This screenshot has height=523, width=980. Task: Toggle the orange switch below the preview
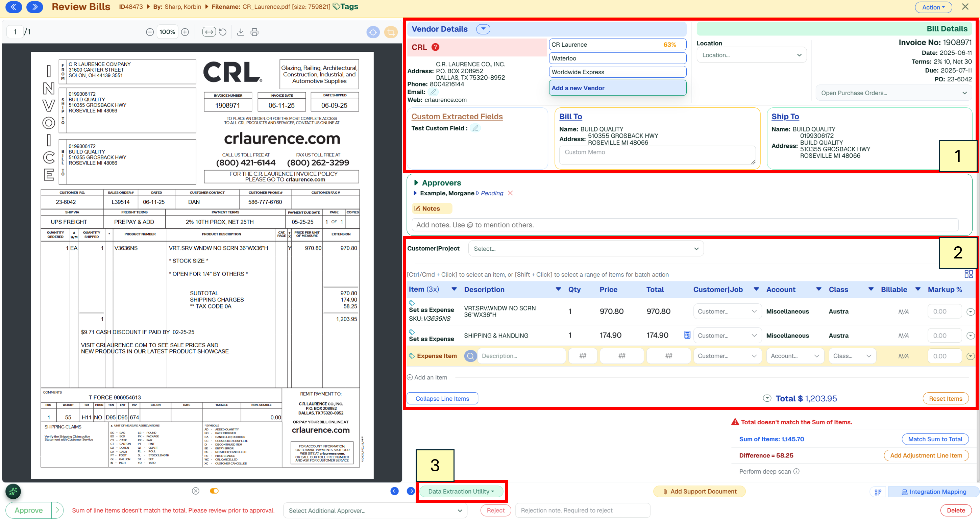point(214,491)
